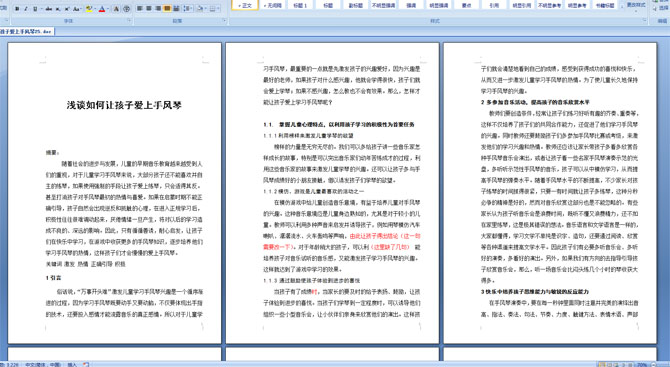
Task: Click subheading 1.1.3 on page two
Action: pyautogui.click(x=311, y=281)
